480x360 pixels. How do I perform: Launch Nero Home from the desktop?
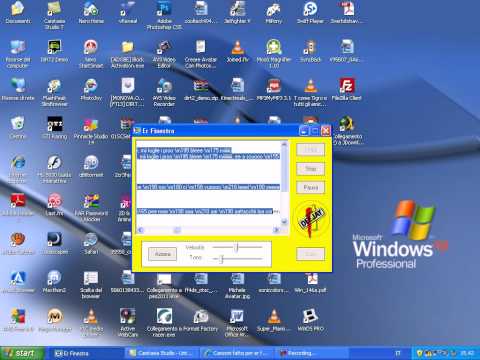pos(91,12)
